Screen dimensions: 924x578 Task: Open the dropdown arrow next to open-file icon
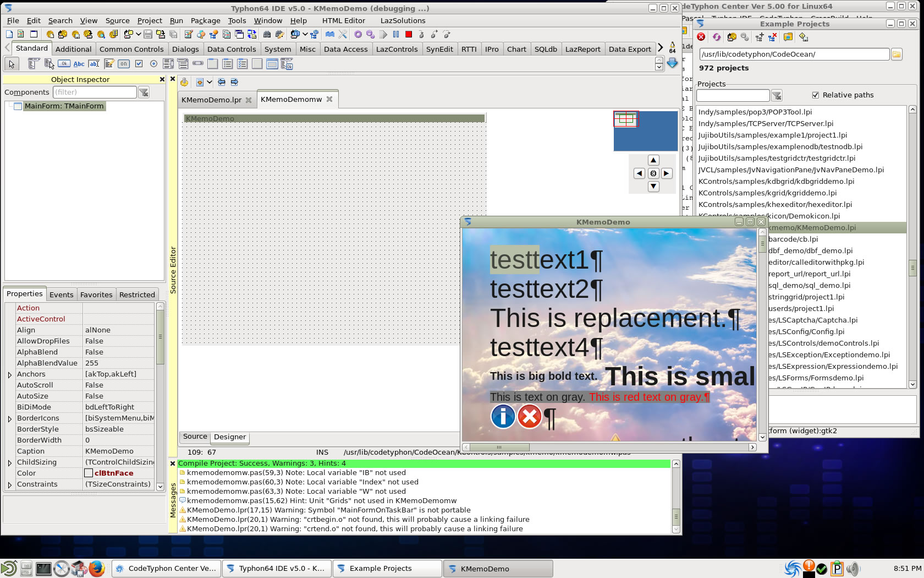tap(138, 34)
